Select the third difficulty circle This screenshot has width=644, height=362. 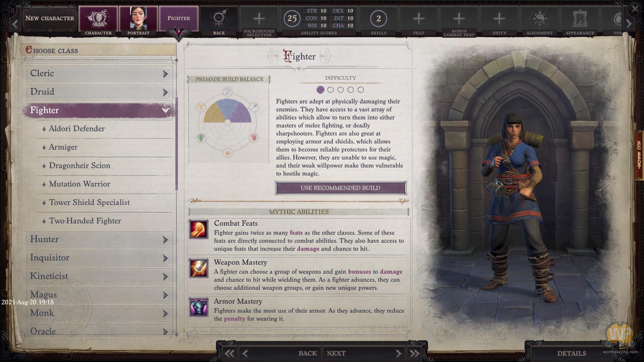[340, 90]
